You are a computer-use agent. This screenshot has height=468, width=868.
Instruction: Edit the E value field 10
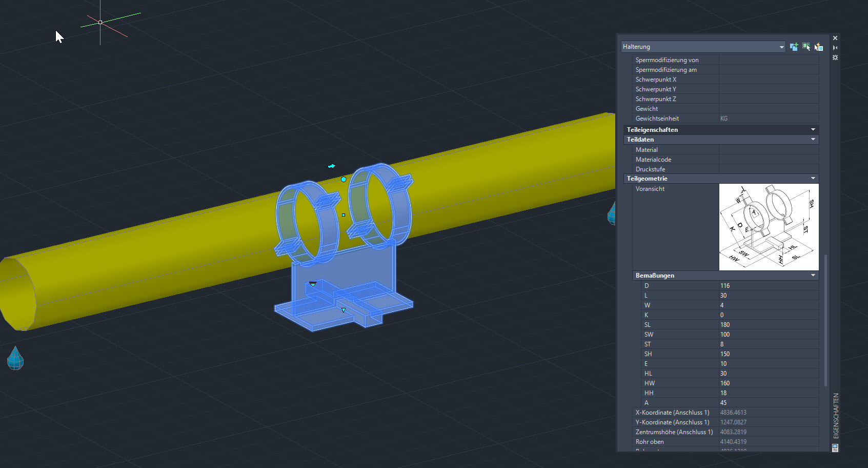[x=769, y=364]
